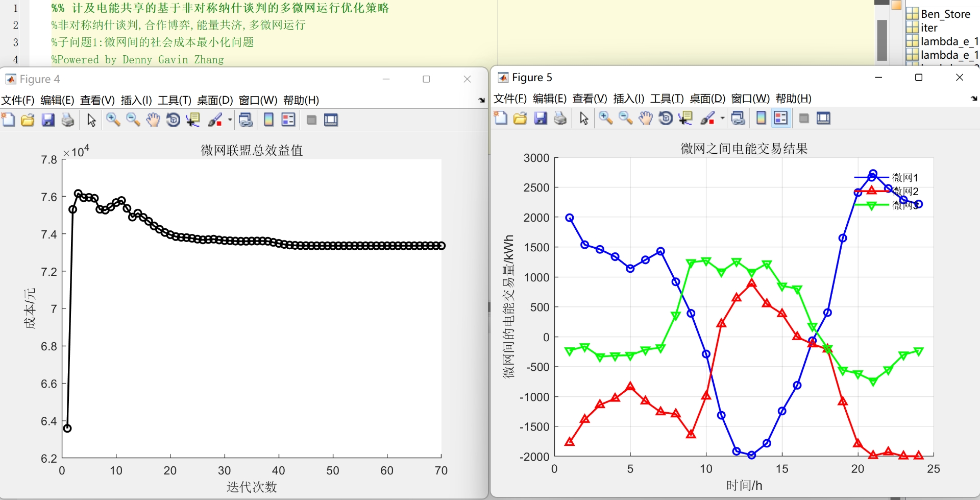Click editor line 4 Powered by comment
This screenshot has width=980, height=500.
tap(138, 60)
